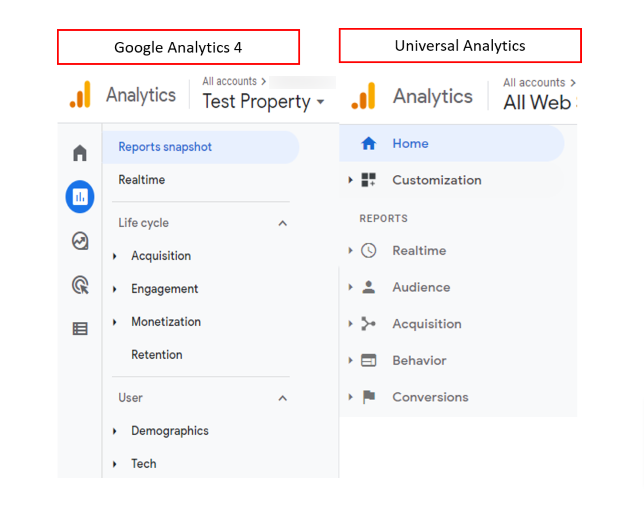Click the Tech label
The width and height of the screenshot is (644, 506).
coord(144,464)
